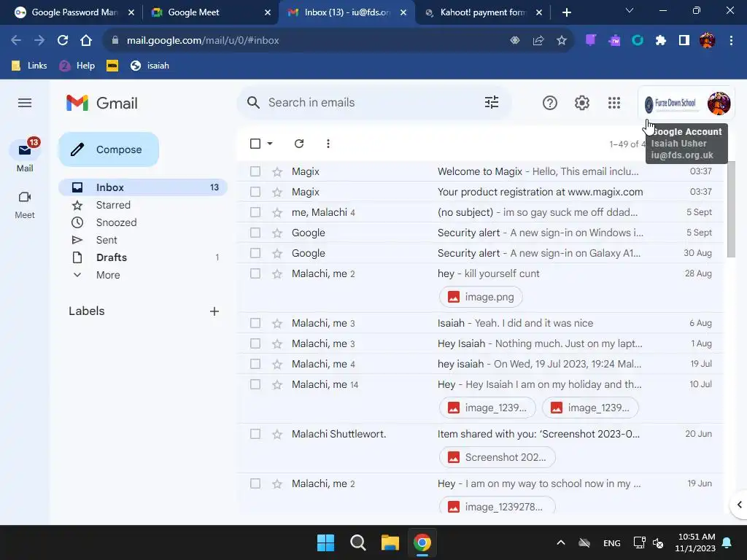This screenshot has height=560, width=747.
Task: Open the Mail section icon with 13 badge
Action: pos(25,150)
